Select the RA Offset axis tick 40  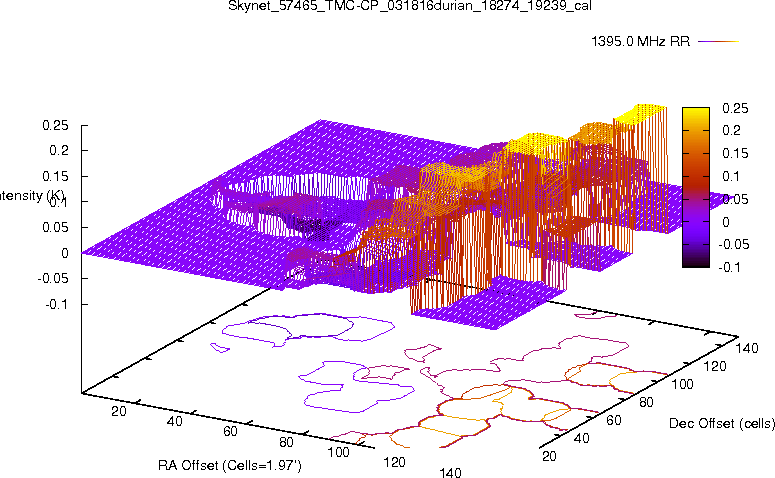[174, 422]
